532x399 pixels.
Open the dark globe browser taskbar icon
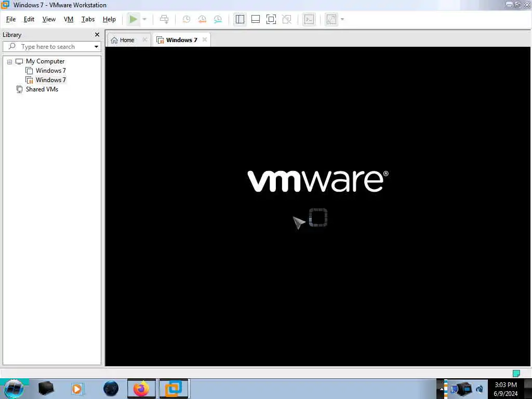click(111, 389)
